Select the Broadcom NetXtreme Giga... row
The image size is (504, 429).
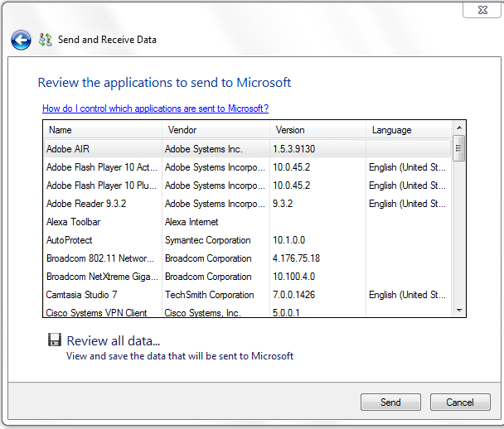point(247,277)
